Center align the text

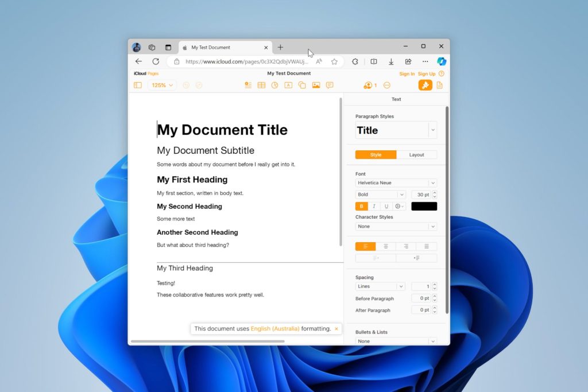[386, 246]
